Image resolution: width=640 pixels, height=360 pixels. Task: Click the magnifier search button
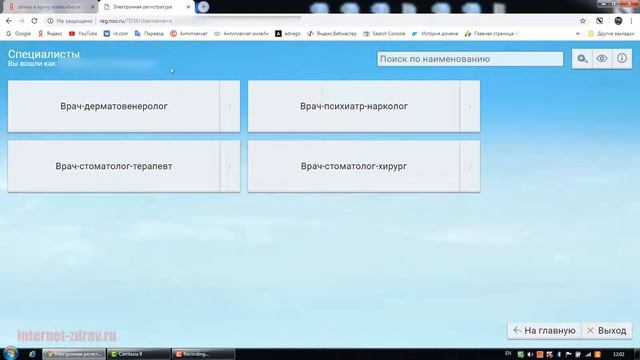pos(582,59)
